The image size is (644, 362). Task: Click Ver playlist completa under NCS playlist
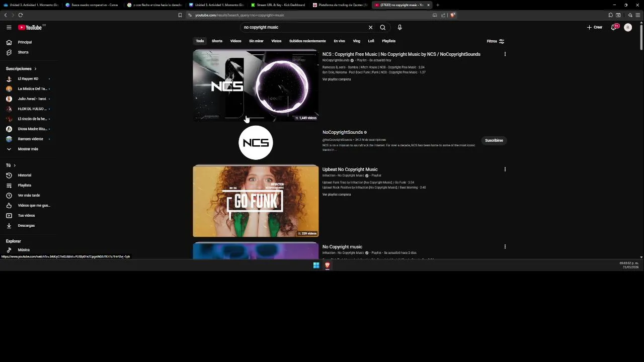337,79
